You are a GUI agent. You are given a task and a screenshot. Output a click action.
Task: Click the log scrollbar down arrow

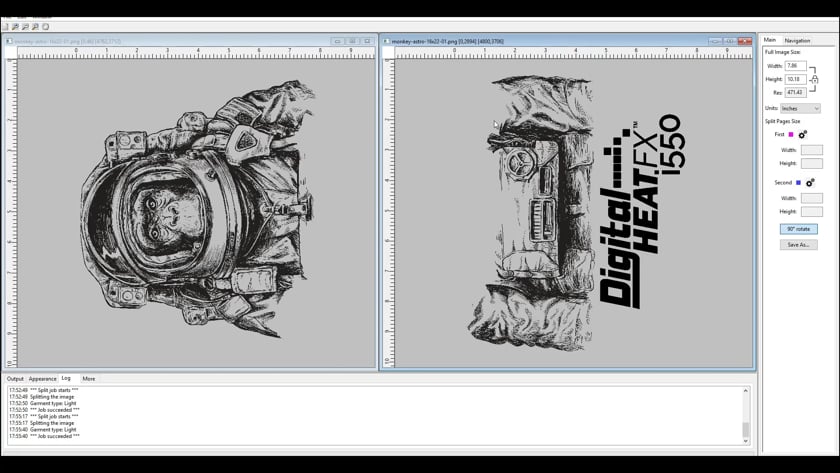(745, 441)
